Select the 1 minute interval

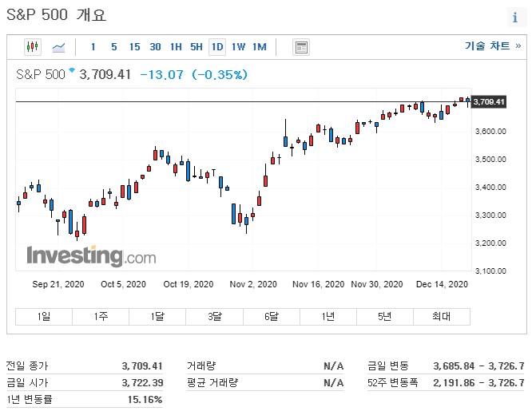click(x=93, y=47)
